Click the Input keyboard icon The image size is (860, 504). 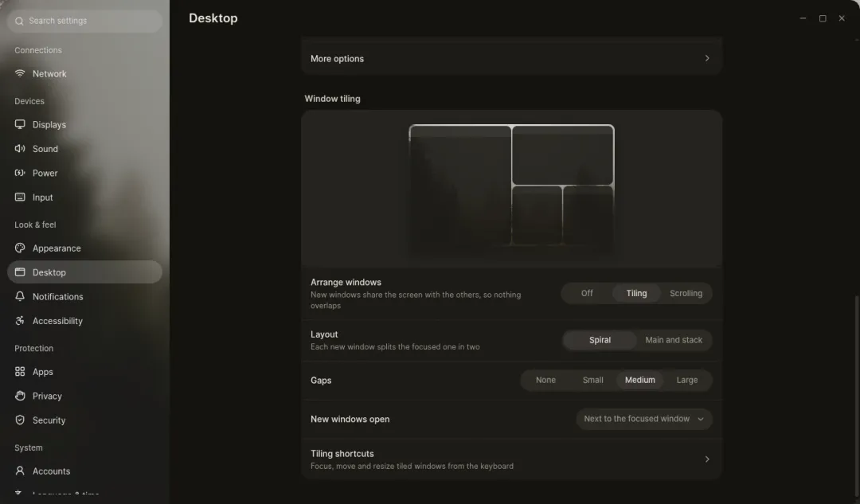[20, 197]
